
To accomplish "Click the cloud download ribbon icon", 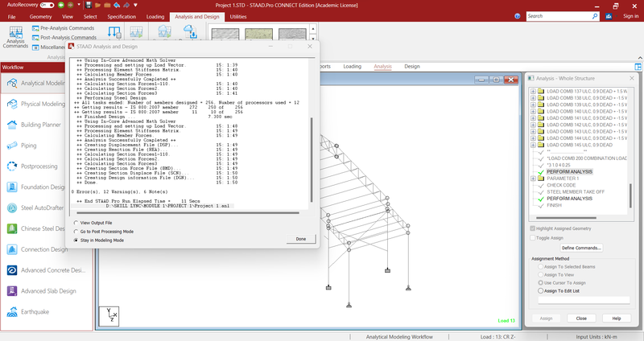I will pos(190,31).
